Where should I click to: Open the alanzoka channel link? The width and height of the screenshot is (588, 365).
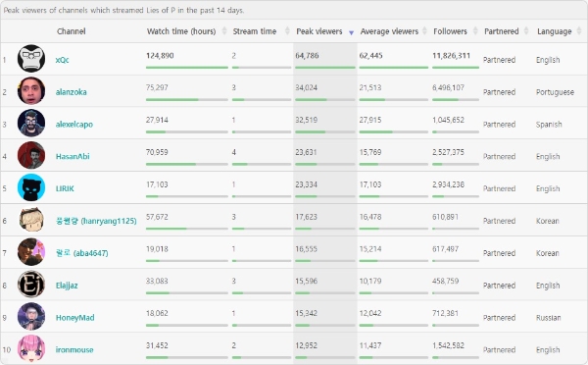[72, 92]
